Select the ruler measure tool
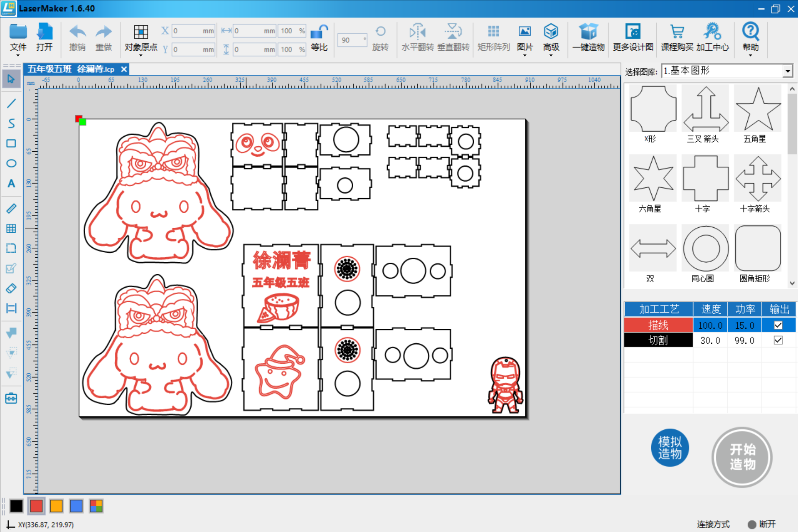 pos(11,208)
